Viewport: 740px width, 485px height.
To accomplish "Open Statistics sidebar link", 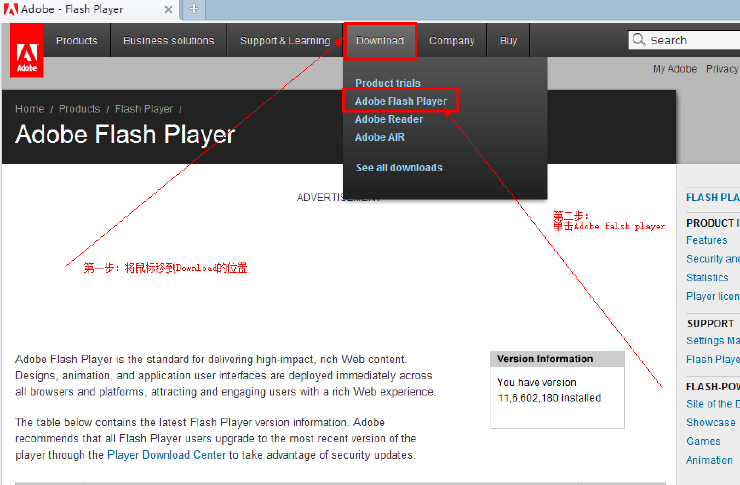I will click(x=707, y=277).
